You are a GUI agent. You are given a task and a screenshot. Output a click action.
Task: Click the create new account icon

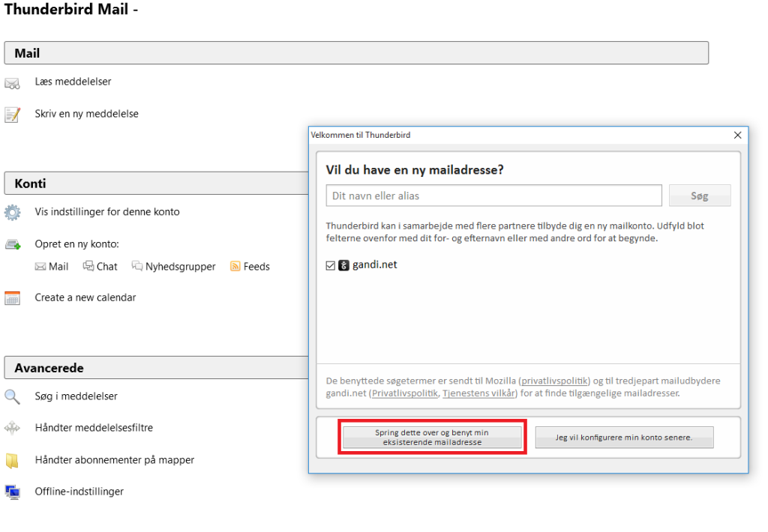click(x=12, y=244)
